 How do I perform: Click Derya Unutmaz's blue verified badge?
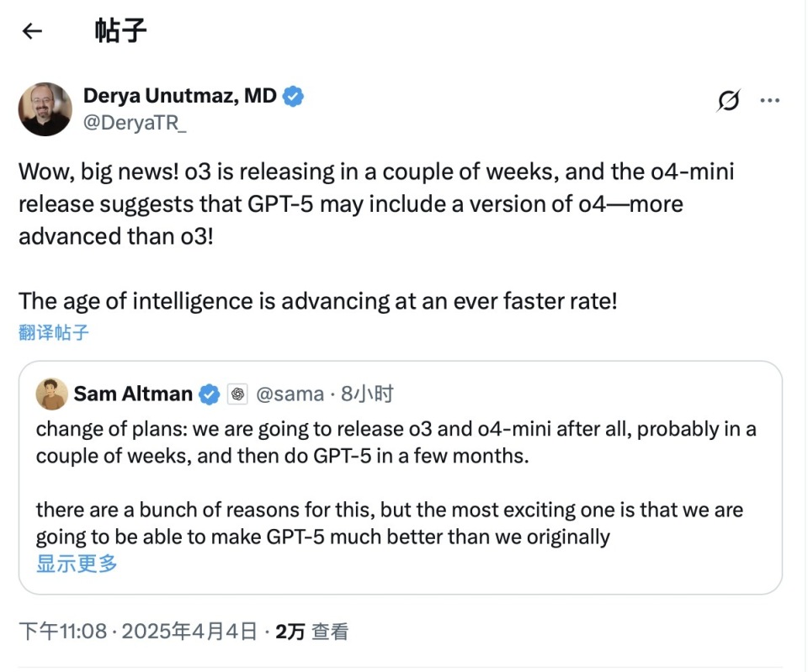click(293, 96)
